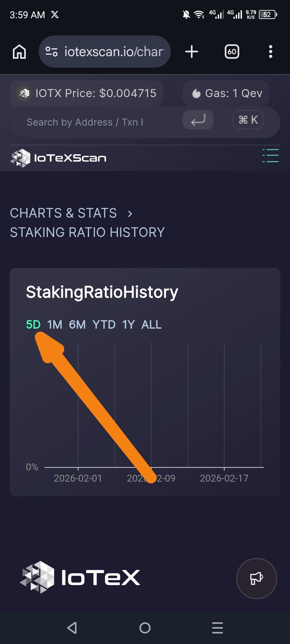
Task: Open browser three-dot overflow menu
Action: [x=271, y=52]
